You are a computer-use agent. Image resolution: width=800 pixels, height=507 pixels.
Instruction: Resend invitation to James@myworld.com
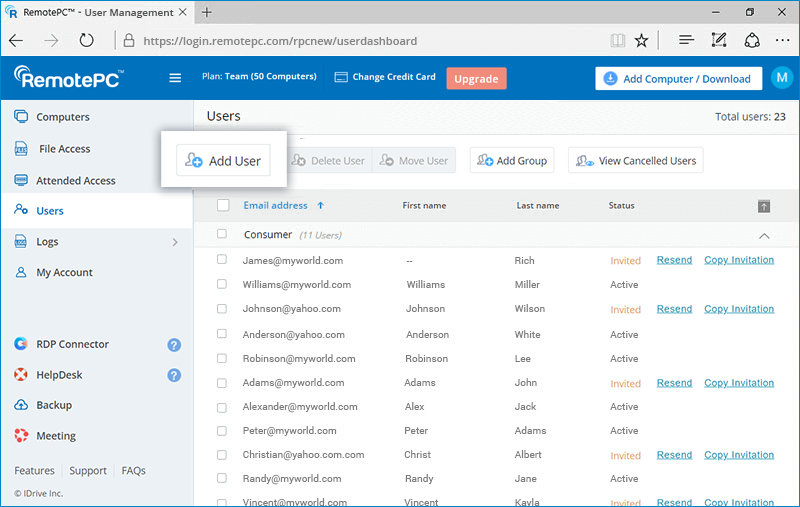click(674, 260)
